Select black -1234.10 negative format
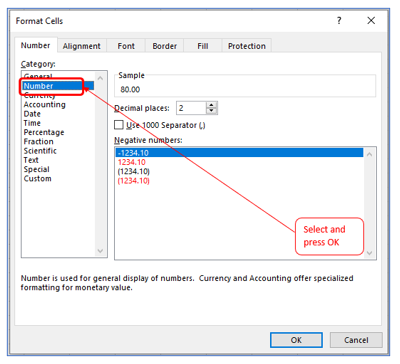Screen dimensions: 400x364 coord(239,153)
